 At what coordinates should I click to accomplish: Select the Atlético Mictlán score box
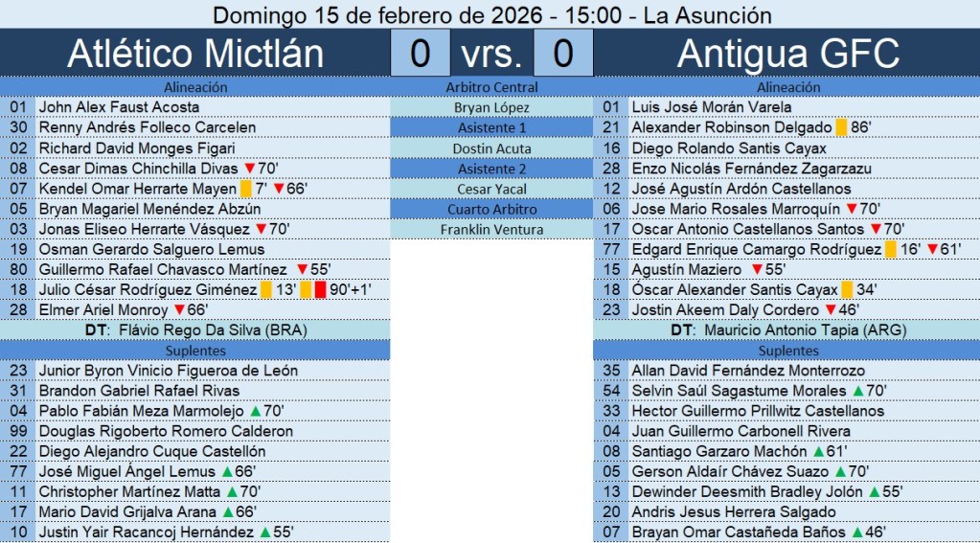(420, 54)
